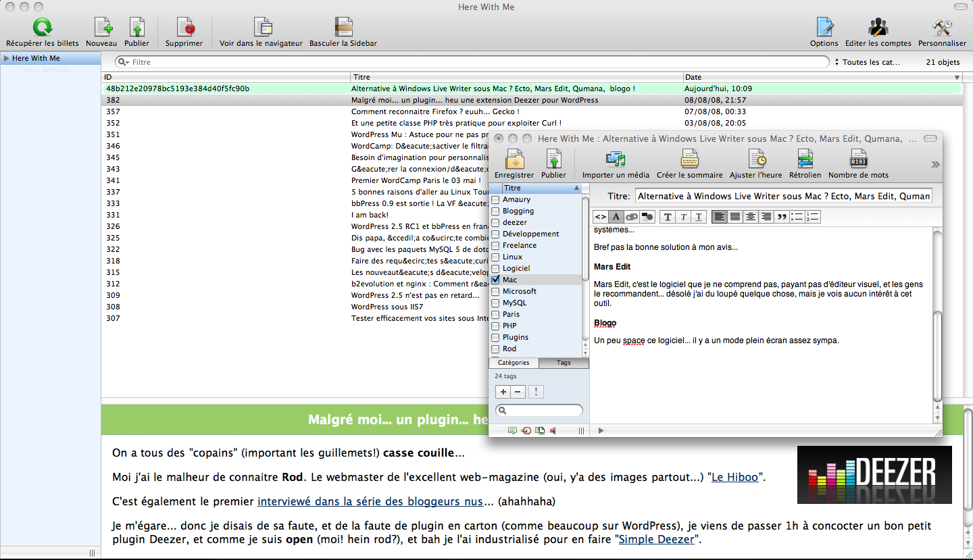The image size is (973, 560).
Task: Expand hidden editor toolbar items chevron
Action: point(935,164)
